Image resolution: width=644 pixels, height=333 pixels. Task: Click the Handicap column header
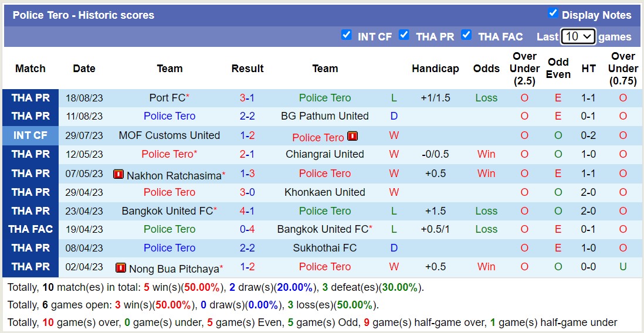pos(435,69)
